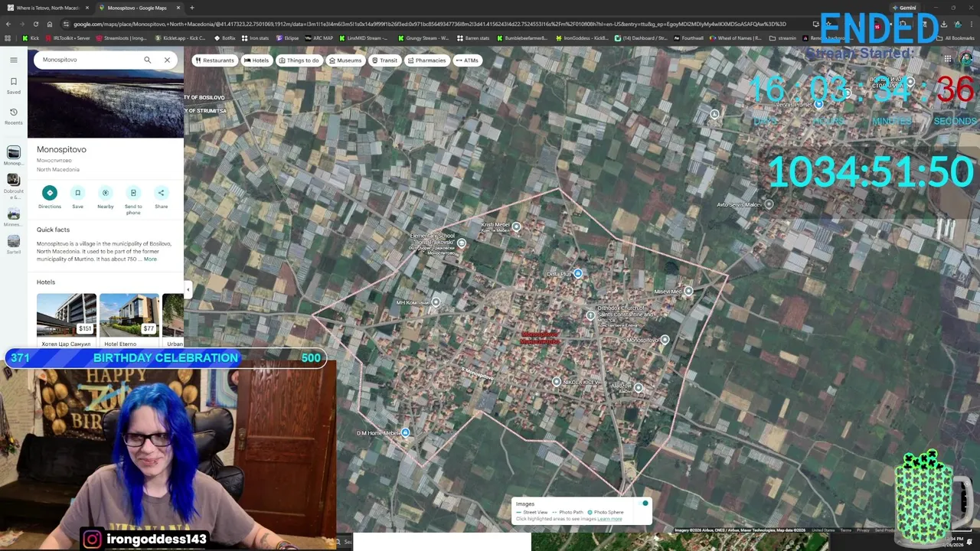Open Monospitovo photo header image
The height and width of the screenshot is (551, 980).
(x=106, y=106)
